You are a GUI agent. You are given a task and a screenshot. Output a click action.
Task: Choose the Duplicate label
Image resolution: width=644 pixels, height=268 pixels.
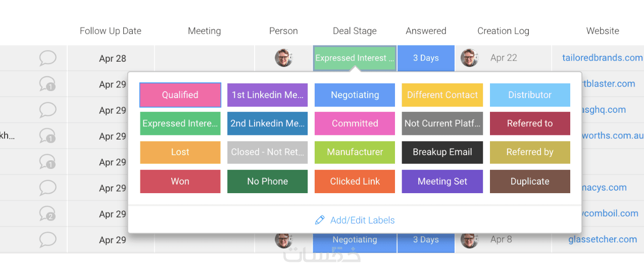point(530,182)
